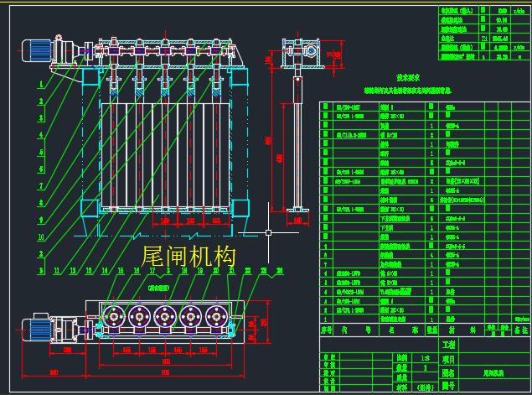
Task: Select the 图名 title block label
Action: click(x=448, y=373)
